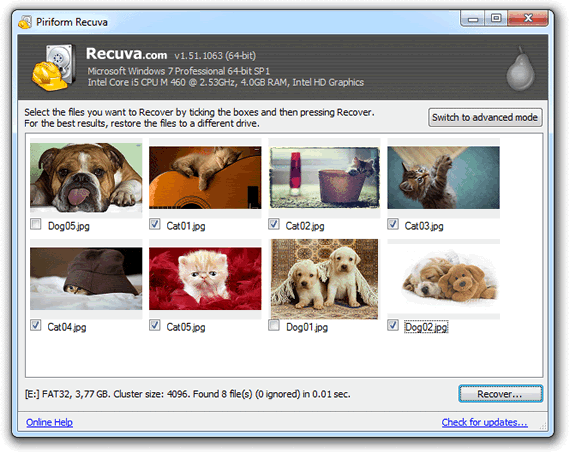This screenshot has height=452, width=569.
Task: Open the Check for updates link
Action: pos(484,422)
